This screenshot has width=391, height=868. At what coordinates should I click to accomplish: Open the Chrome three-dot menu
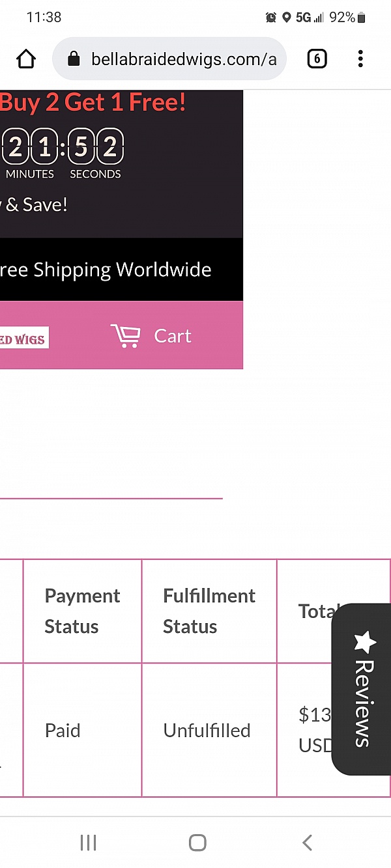coord(360,59)
